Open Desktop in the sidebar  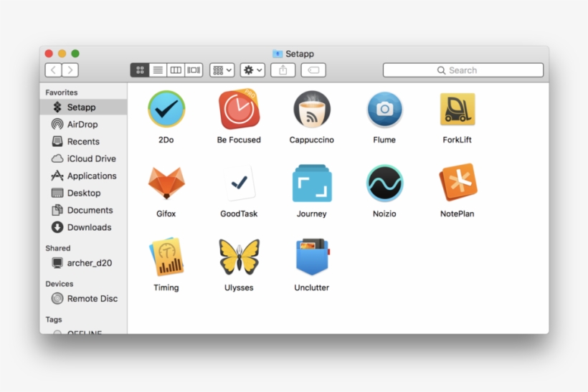pyautogui.click(x=83, y=193)
